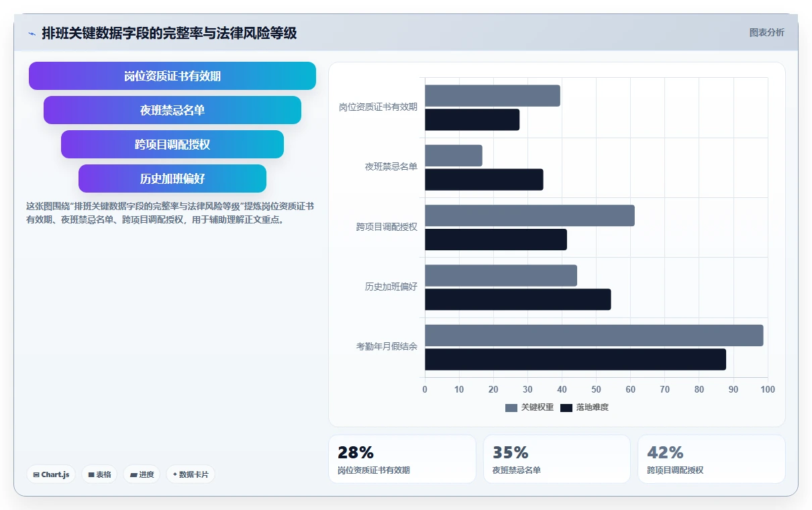Click the 关键权重 bar for 考勤年月假结余
This screenshot has width=812, height=510.
pos(594,336)
